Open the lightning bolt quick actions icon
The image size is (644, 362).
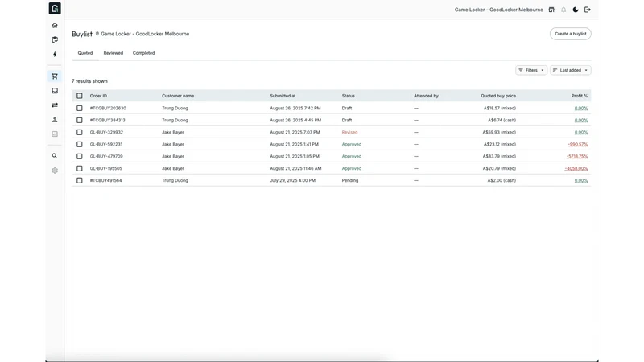[x=55, y=54]
